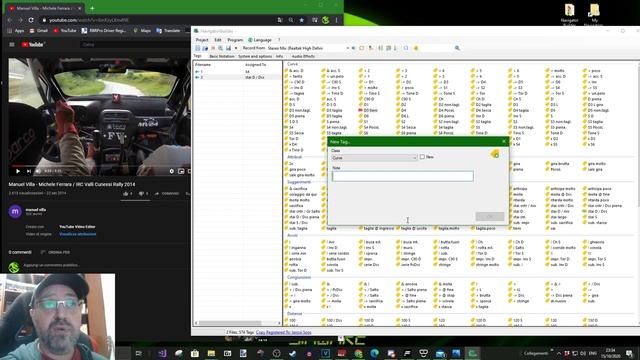Select file row 1 assigned to S4
This screenshot has width=640, height=360.
[x=238, y=71]
